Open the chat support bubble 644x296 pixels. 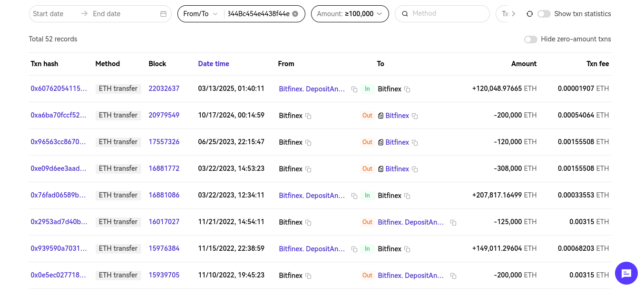point(626,273)
